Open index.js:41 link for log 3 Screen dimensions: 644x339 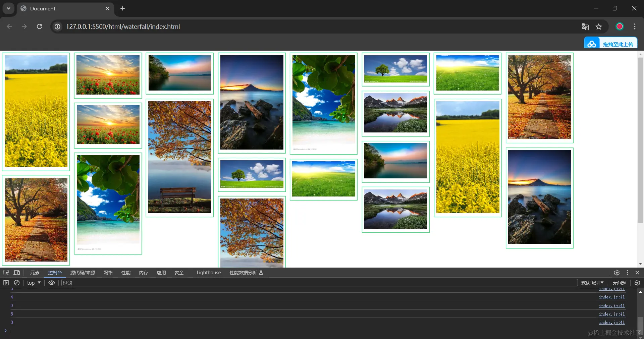point(612,322)
